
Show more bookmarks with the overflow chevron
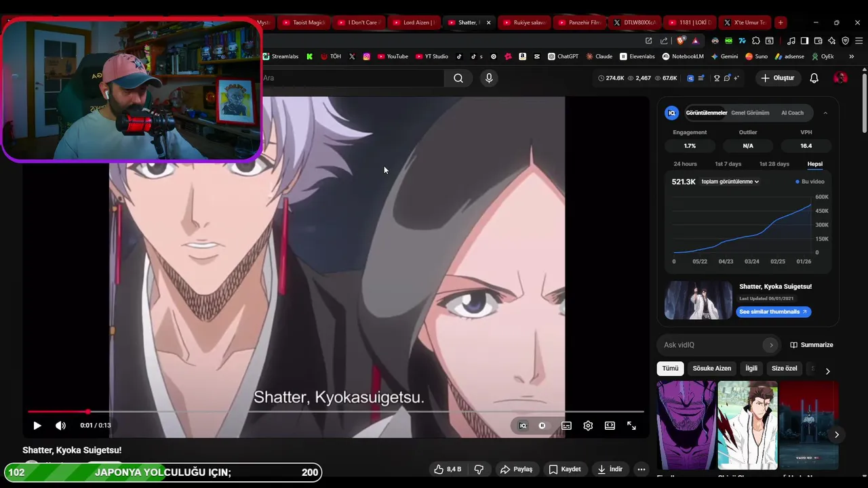pos(851,56)
